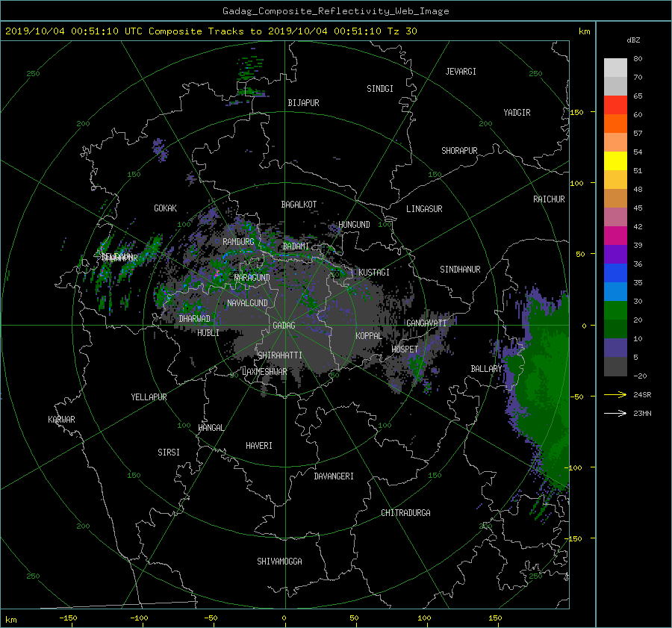
Task: Click the 0 tick on bottom axis
Action: click(284, 618)
